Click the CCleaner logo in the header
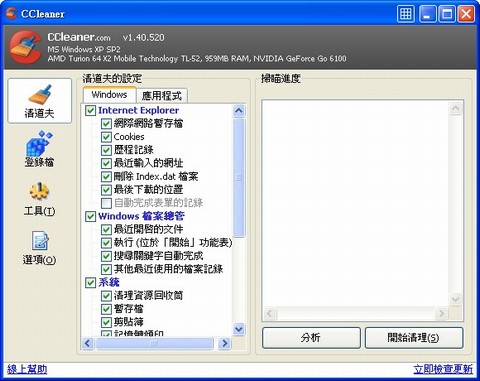The image size is (480, 381). 26,47
